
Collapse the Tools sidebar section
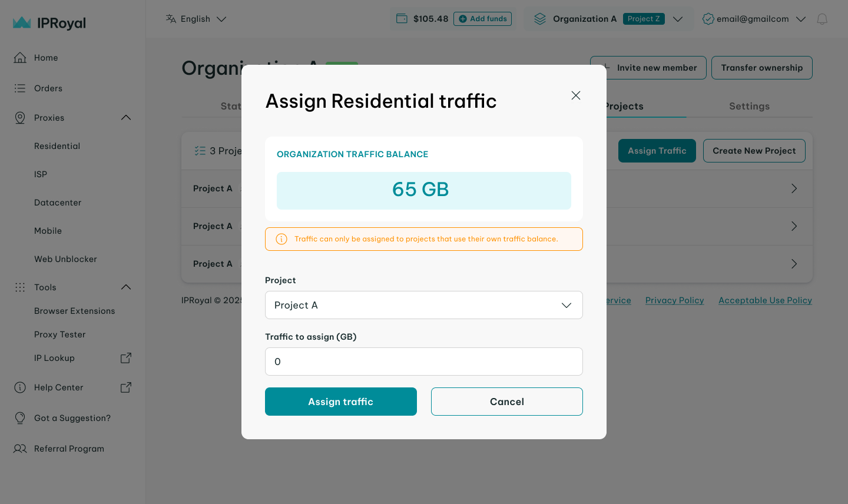coord(126,287)
